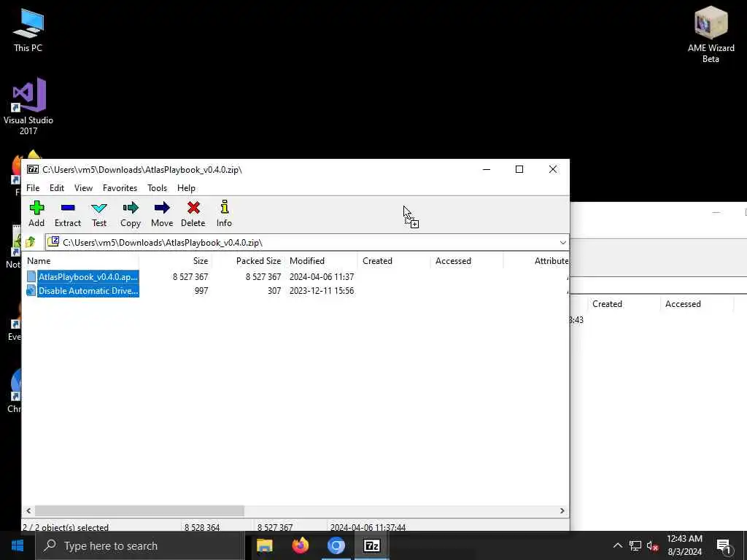Click the 997 size value
747x560 pixels.
pos(201,290)
